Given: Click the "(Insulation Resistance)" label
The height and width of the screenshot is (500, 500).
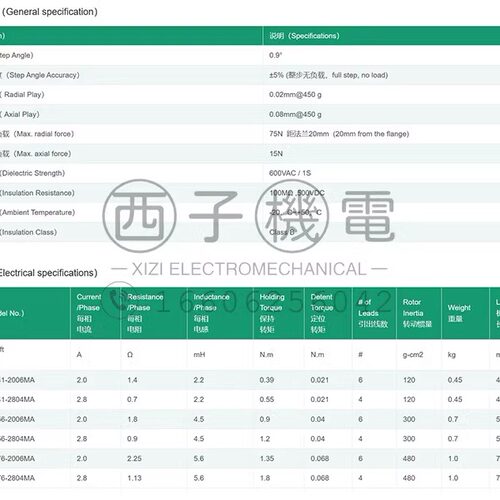Looking at the screenshot, I should pyautogui.click(x=37, y=193).
